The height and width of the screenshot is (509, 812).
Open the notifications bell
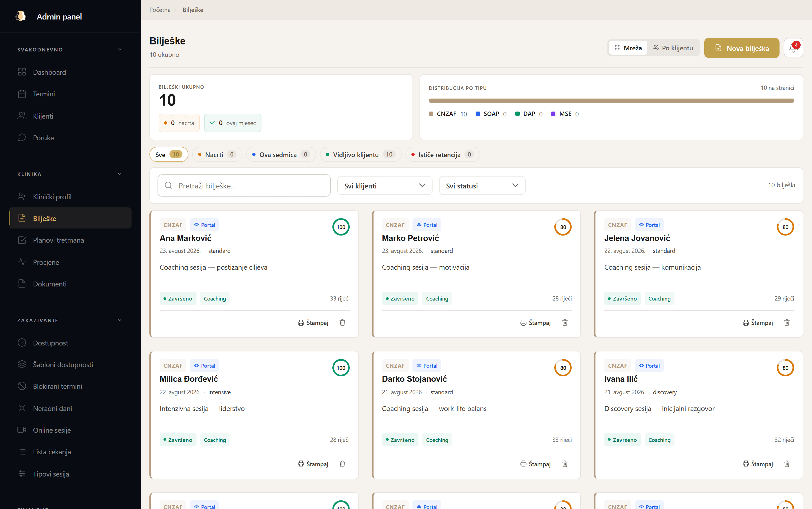pyautogui.click(x=793, y=48)
